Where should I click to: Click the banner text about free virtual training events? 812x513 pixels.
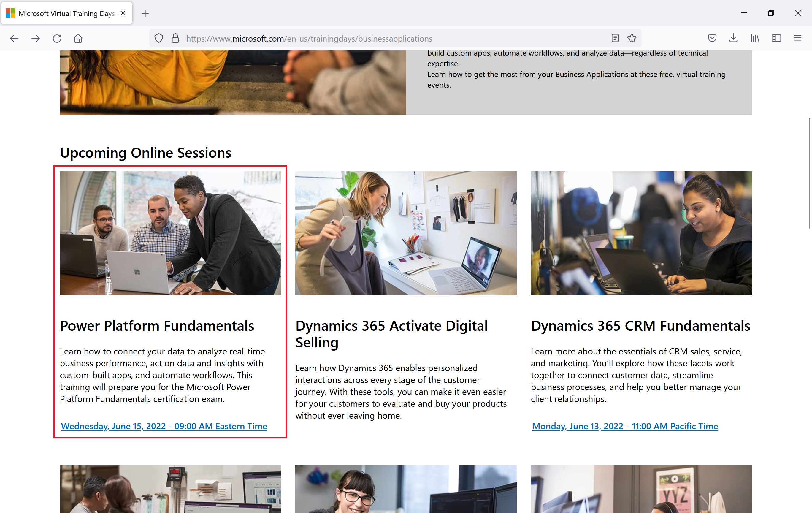coord(576,80)
